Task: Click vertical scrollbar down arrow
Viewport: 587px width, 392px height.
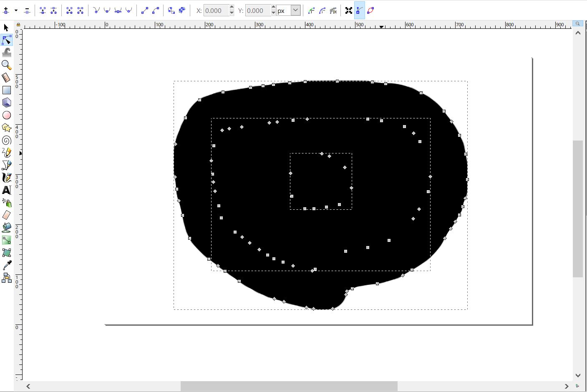Action: click(578, 375)
